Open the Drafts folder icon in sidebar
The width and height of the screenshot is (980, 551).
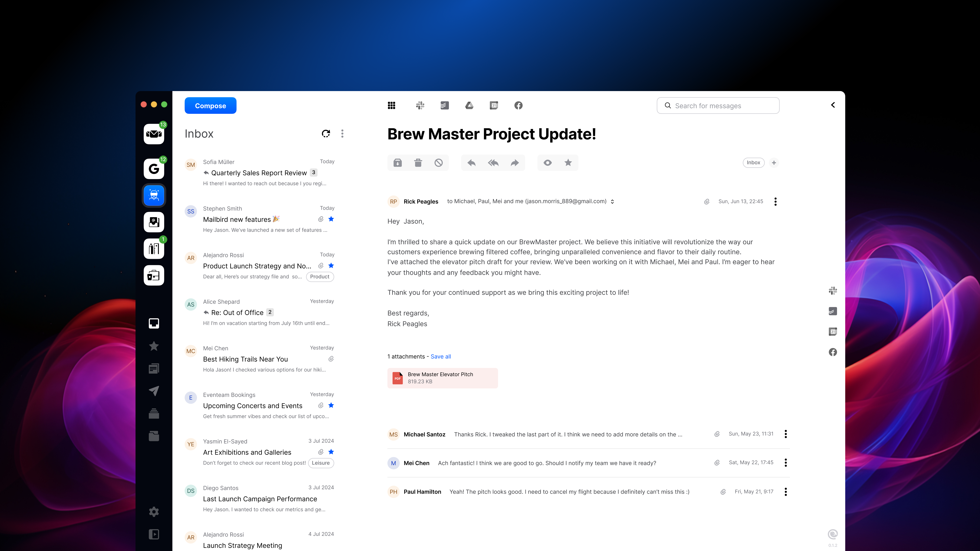(154, 368)
